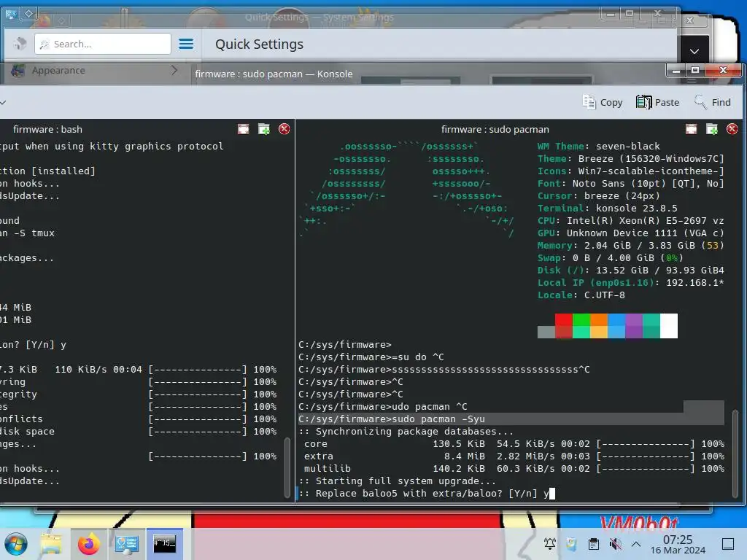
Task: Click the 'extra' database download row
Action: (514, 456)
